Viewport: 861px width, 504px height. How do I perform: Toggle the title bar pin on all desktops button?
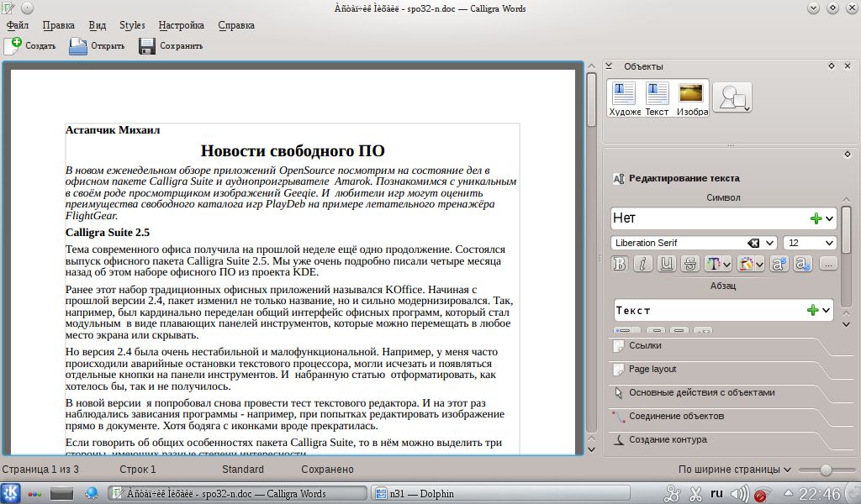tap(27, 8)
